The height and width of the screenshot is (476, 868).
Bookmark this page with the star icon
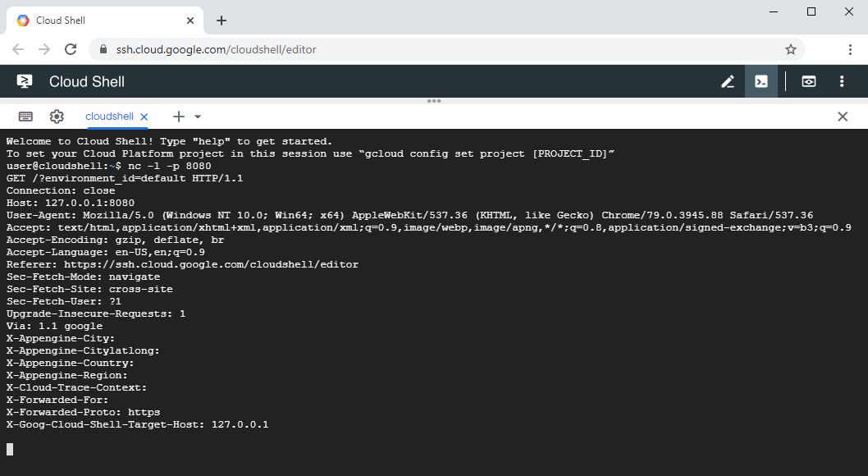[x=791, y=49]
